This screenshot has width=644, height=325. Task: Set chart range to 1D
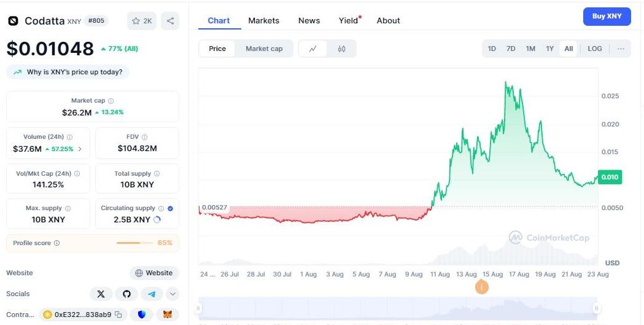click(x=492, y=49)
